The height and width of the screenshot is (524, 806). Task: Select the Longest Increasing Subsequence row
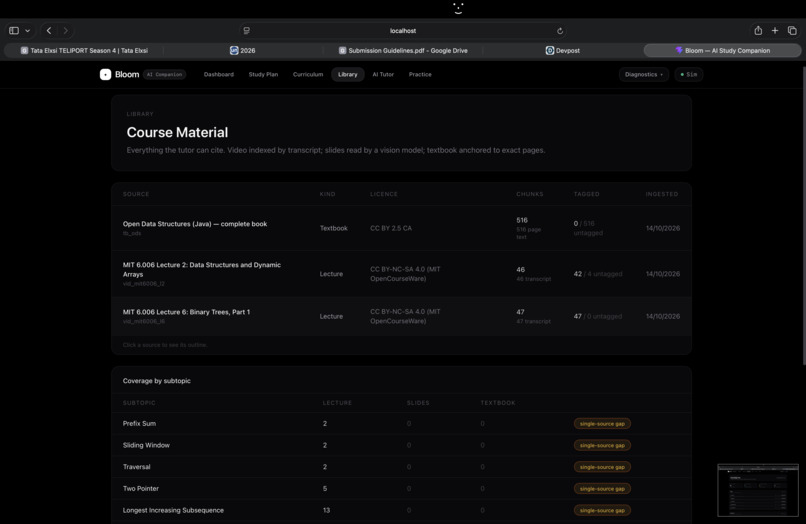[401, 510]
